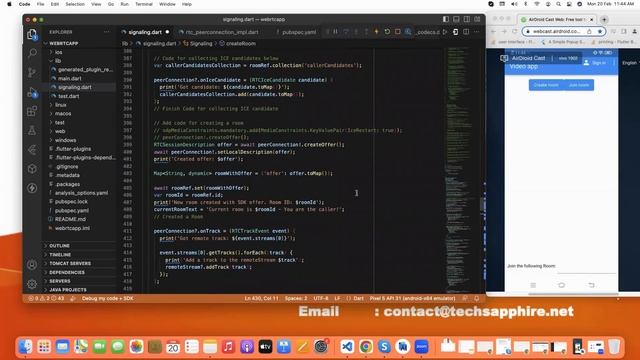Open the Extensions view
The image size is (640, 360).
pos(32,111)
